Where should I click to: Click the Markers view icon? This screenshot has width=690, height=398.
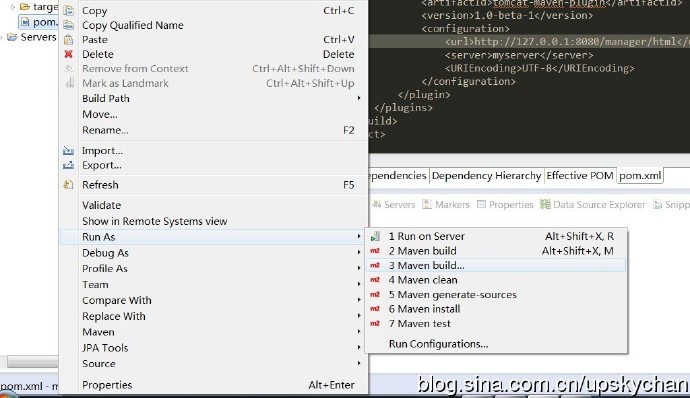coord(427,204)
